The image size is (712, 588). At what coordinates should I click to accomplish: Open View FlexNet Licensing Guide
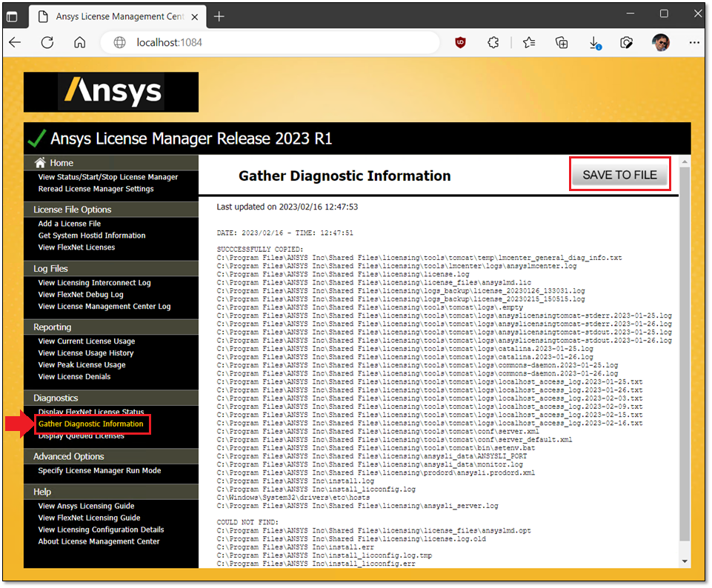(89, 518)
